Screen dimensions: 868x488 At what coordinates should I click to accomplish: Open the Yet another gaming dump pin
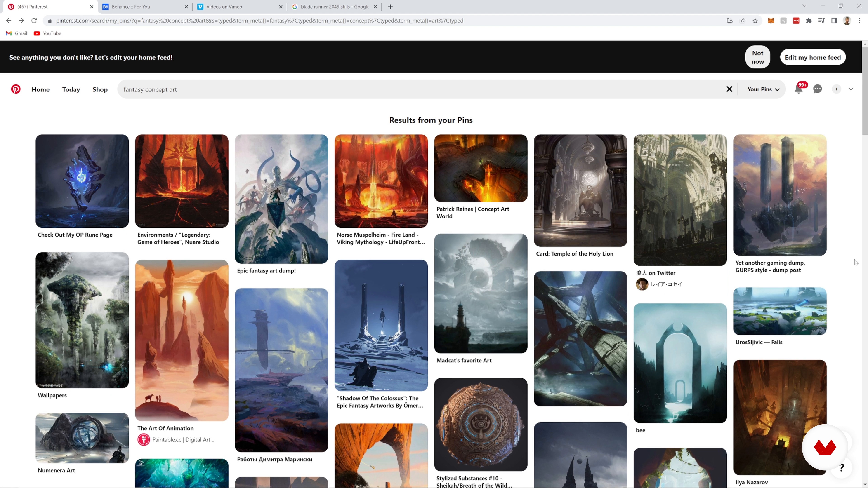(780, 195)
